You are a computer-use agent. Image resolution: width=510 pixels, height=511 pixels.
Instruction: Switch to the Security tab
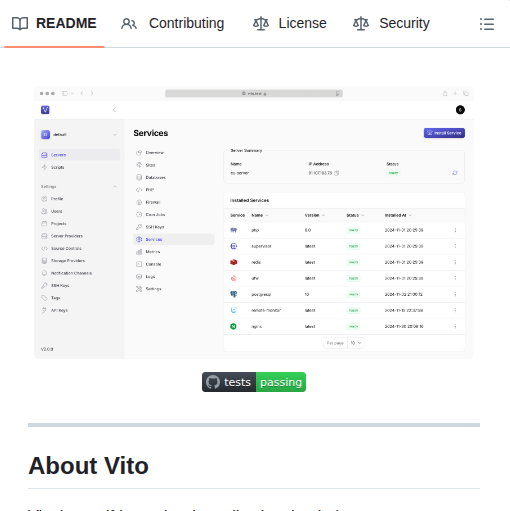pyautogui.click(x=391, y=23)
